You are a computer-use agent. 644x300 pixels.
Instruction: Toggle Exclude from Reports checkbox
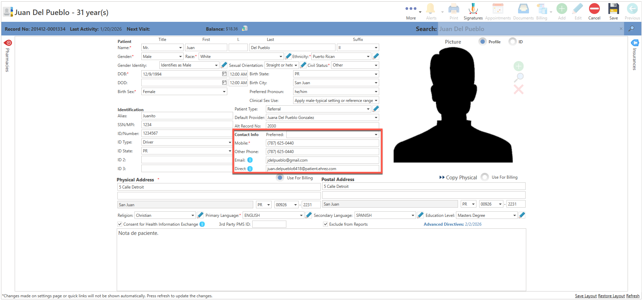[326, 224]
